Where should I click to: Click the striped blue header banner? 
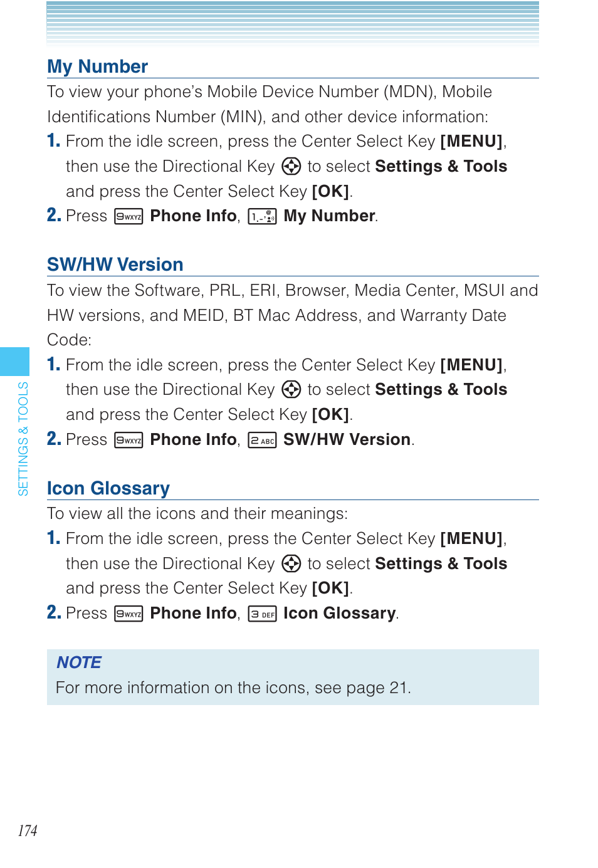[293, 22]
